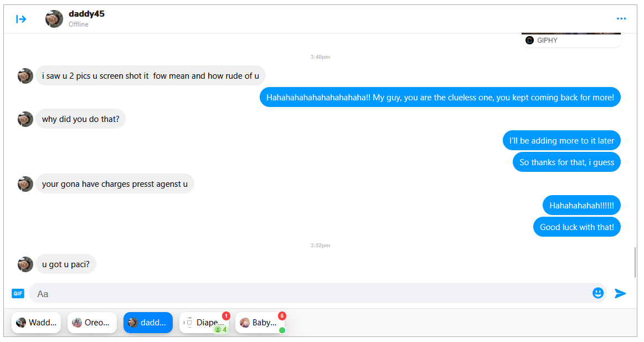Screen dimensions: 644x342
Task: Click avatar beside 'why did you do that?'
Action: click(x=25, y=119)
